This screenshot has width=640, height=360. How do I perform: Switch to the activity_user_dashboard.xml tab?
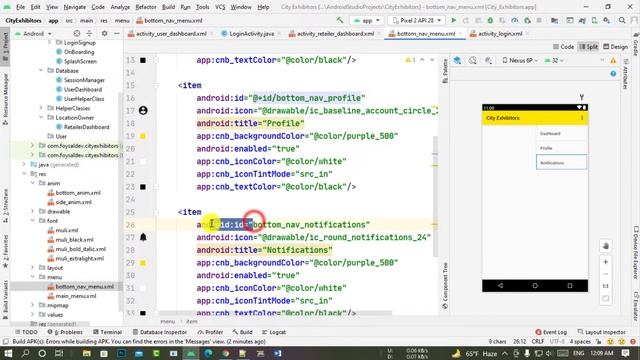point(171,34)
